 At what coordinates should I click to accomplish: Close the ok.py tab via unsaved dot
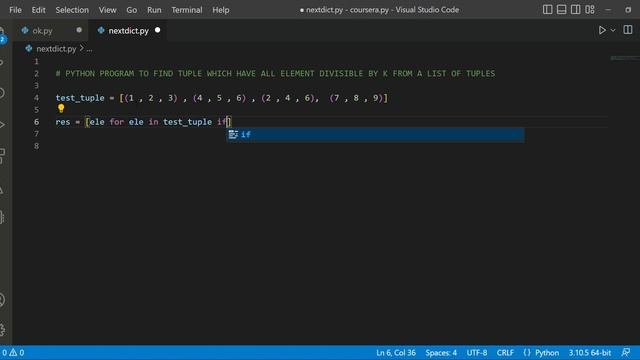[79, 30]
